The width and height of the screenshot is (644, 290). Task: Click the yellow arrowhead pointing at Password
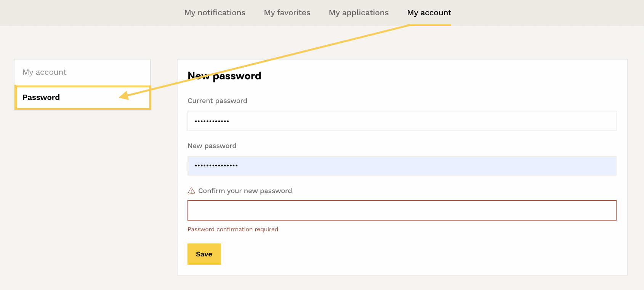click(124, 95)
